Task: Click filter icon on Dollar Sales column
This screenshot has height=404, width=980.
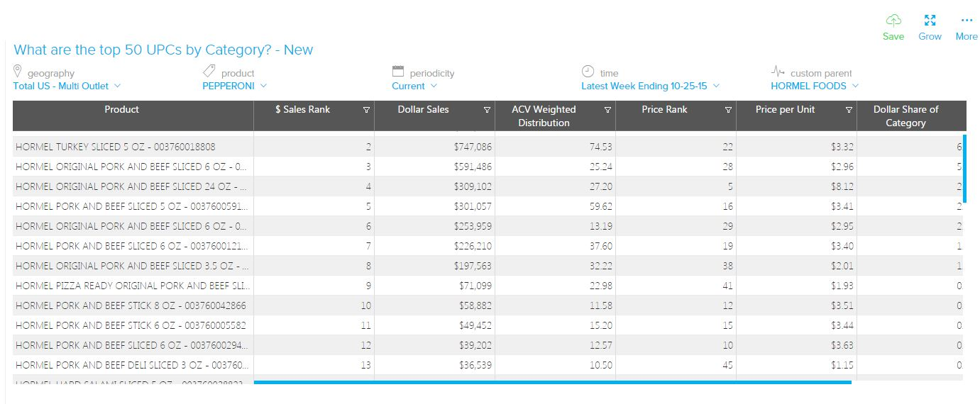Action: tap(487, 110)
